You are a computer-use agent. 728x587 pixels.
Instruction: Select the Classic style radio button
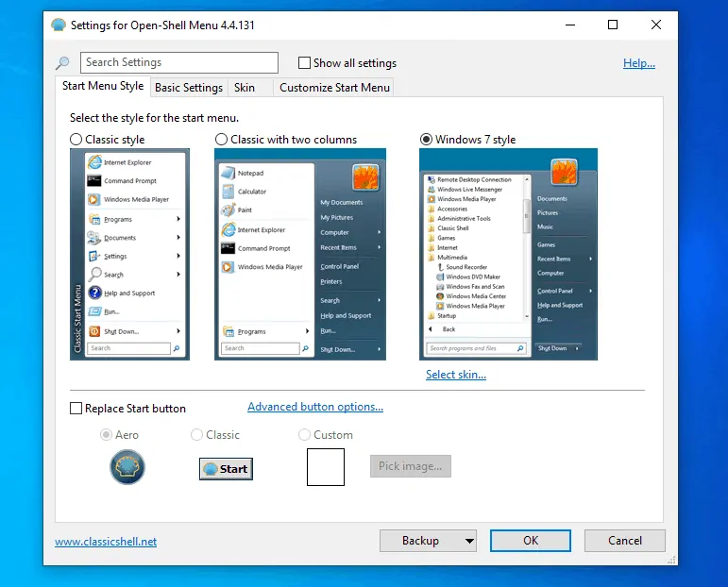tap(76, 140)
